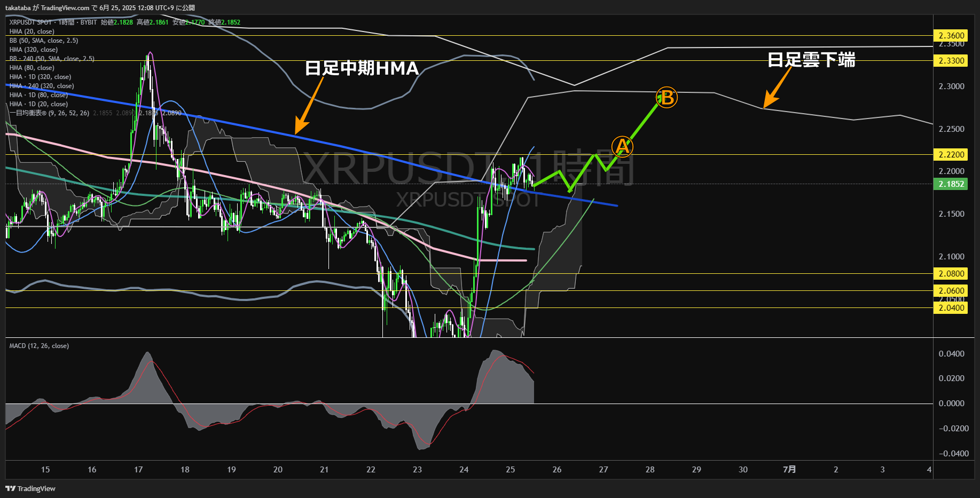Click the 2.2500 price axis value
This screenshot has width=980, height=498.
[x=952, y=129]
